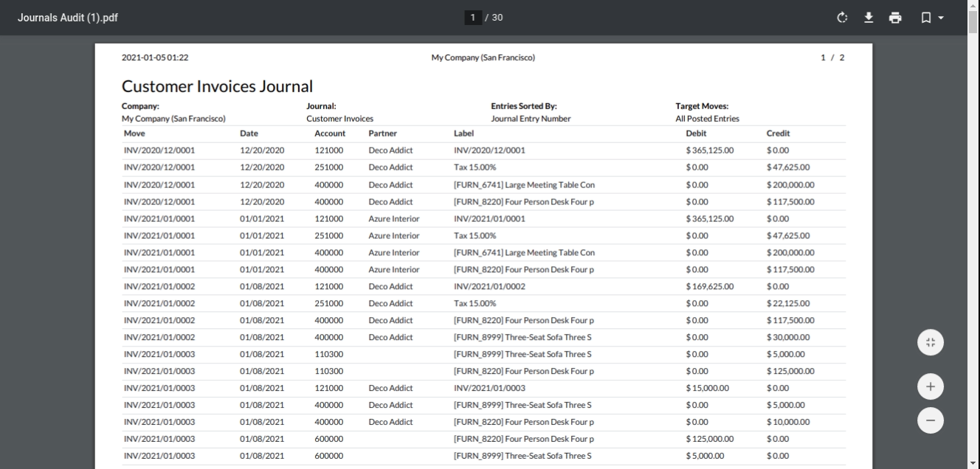Click the current page number field
Screen dimensions: 980x469
(473, 18)
